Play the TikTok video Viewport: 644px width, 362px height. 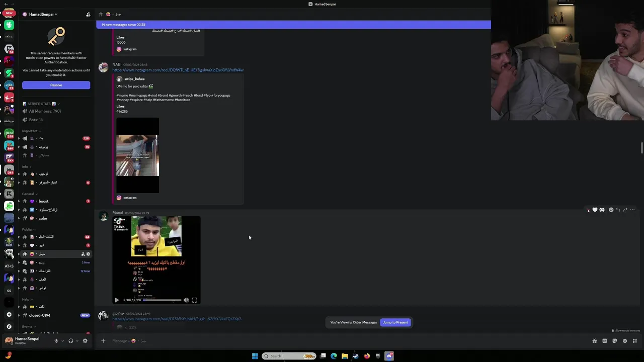[x=117, y=300]
